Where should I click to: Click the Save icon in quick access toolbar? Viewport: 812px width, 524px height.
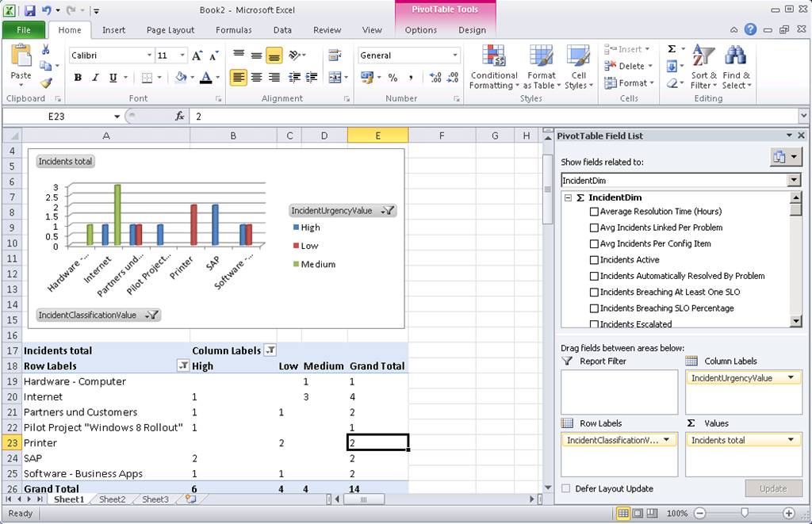pyautogui.click(x=29, y=11)
